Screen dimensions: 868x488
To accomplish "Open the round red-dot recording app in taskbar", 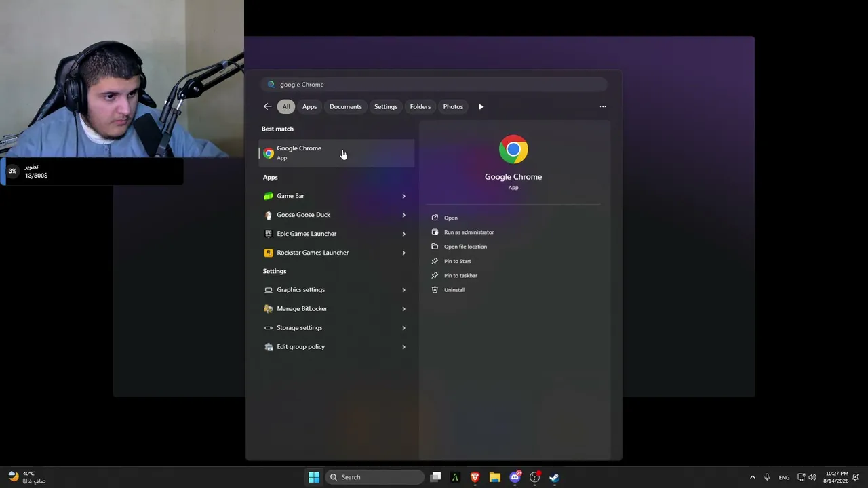I will [x=534, y=477].
